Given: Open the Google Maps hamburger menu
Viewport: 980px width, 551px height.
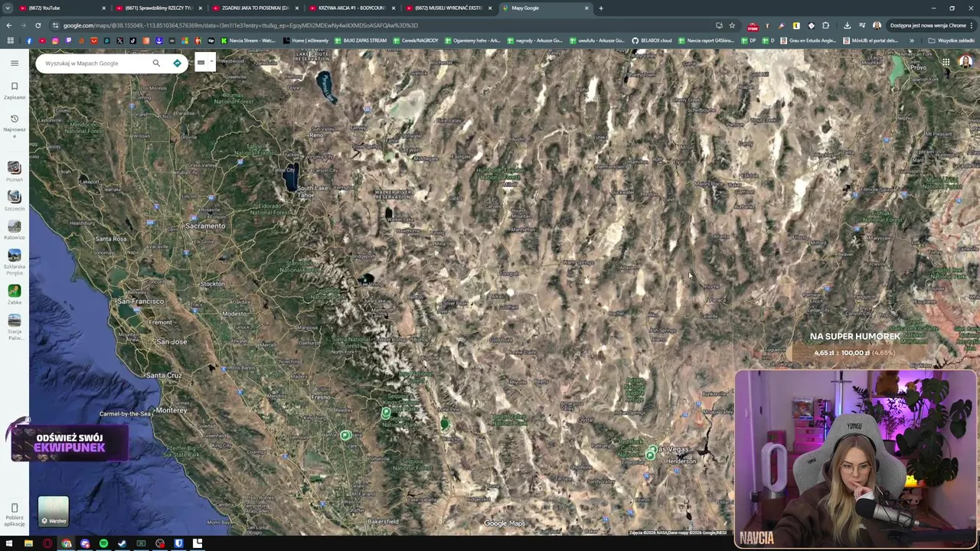Looking at the screenshot, I should (x=15, y=63).
